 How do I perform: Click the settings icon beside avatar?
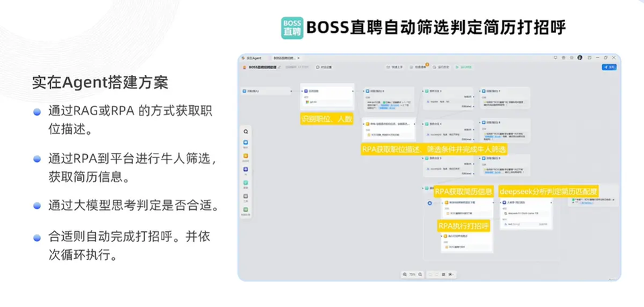coord(572,58)
